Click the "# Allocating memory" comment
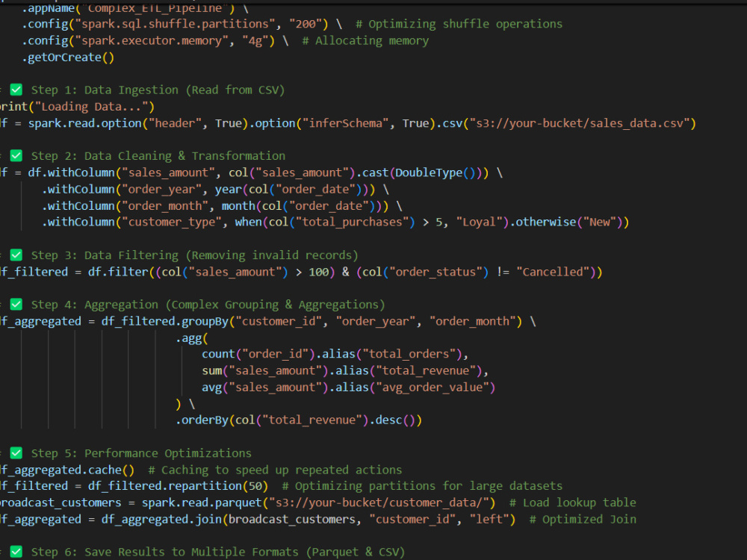This screenshot has height=560, width=747. (365, 40)
